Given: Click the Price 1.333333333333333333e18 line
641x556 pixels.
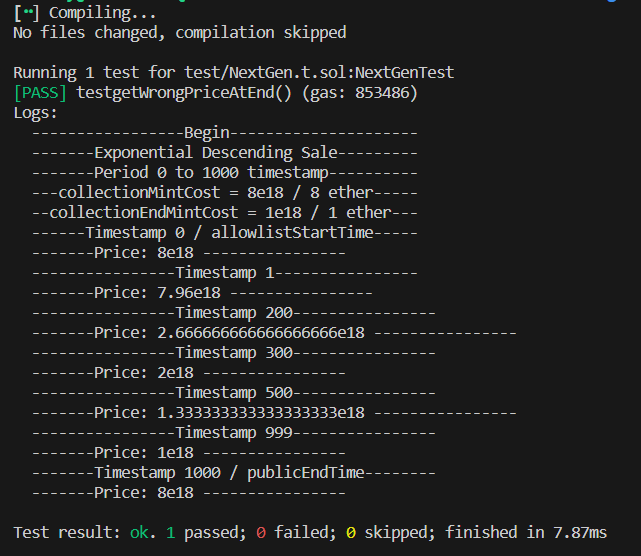Looking at the screenshot, I should 274,413.
